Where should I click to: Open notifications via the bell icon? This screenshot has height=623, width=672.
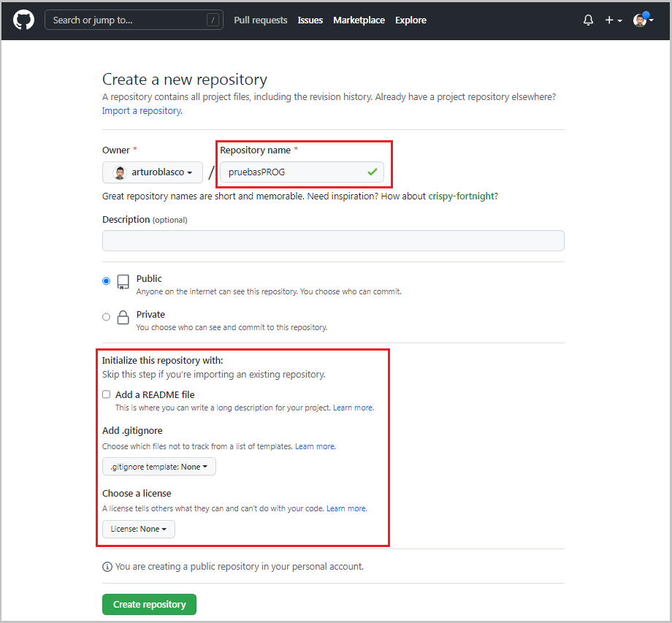point(588,20)
